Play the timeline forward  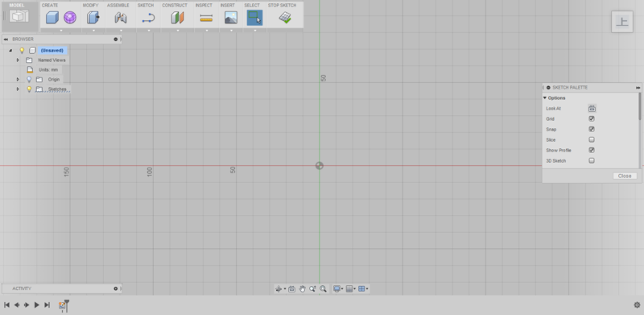36,305
